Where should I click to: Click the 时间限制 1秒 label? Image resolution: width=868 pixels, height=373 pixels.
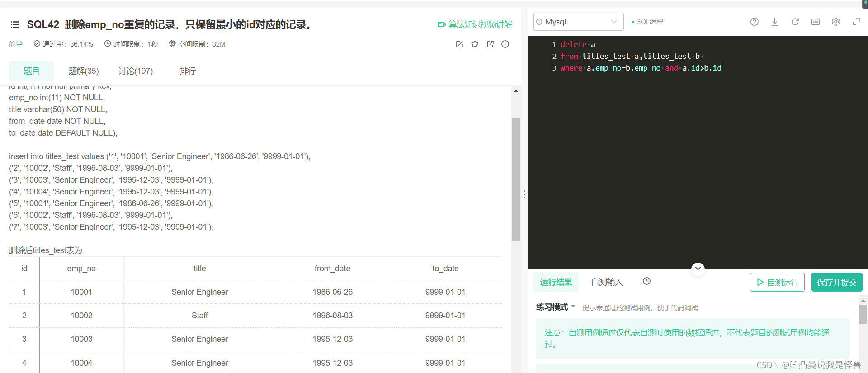(131, 44)
